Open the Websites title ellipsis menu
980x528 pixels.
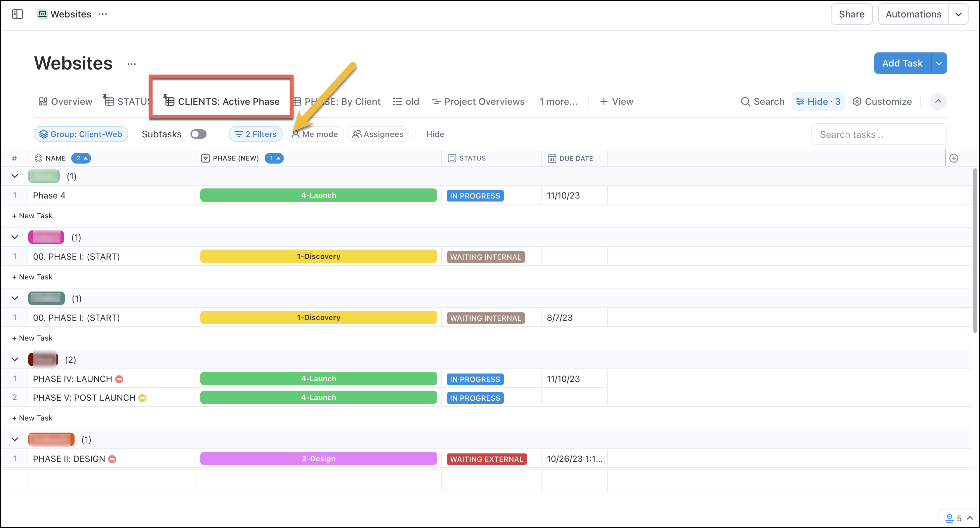tap(132, 64)
